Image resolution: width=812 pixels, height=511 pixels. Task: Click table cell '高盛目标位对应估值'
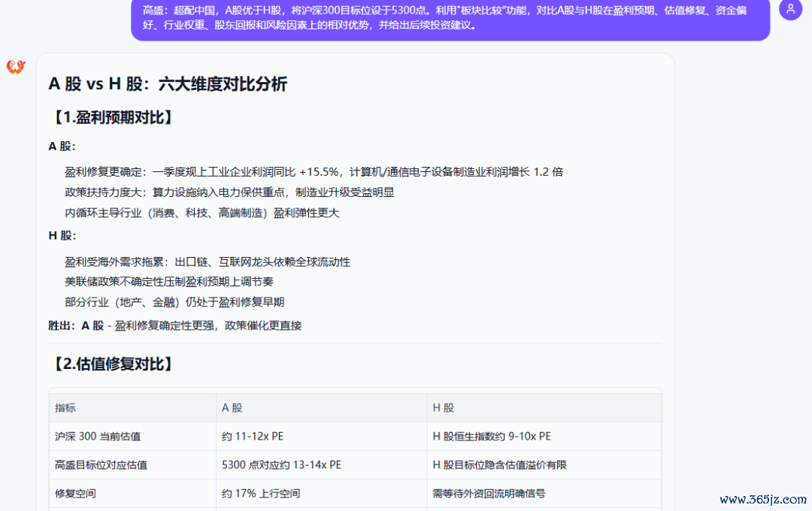pyautogui.click(x=132, y=465)
